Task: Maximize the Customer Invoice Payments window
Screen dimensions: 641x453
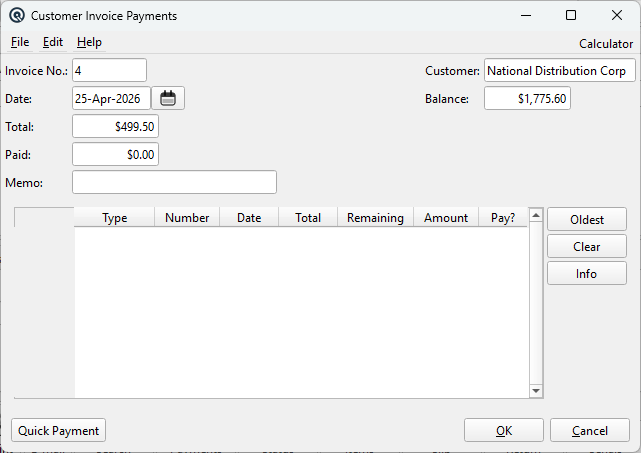Action: [x=571, y=16]
